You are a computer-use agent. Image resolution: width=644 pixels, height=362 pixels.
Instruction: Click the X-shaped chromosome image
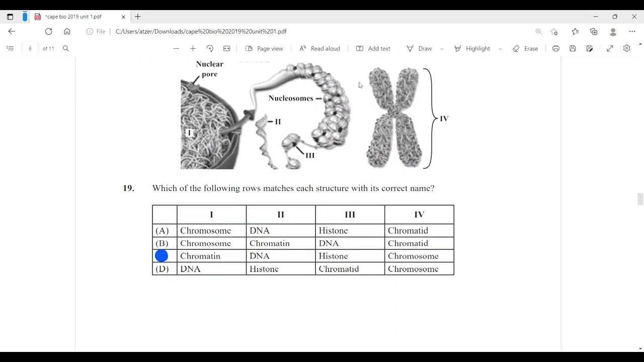click(394, 118)
